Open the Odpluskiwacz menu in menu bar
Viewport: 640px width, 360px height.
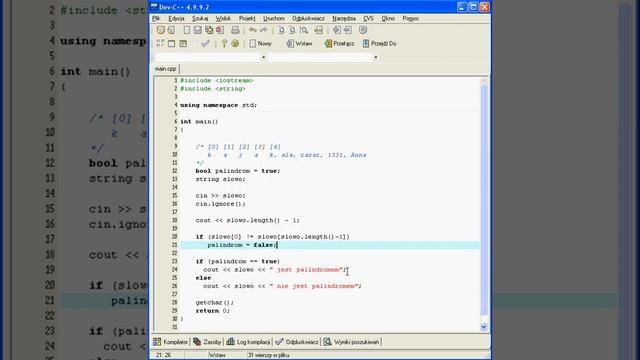coord(308,18)
